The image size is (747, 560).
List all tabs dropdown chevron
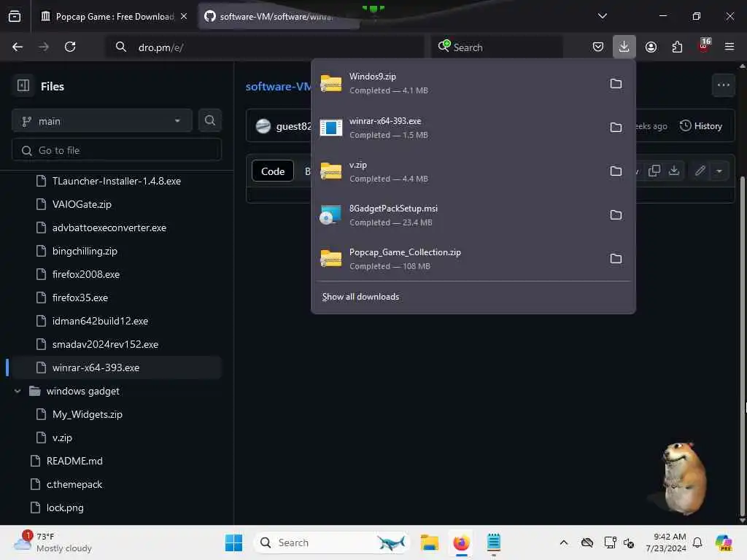tap(602, 16)
